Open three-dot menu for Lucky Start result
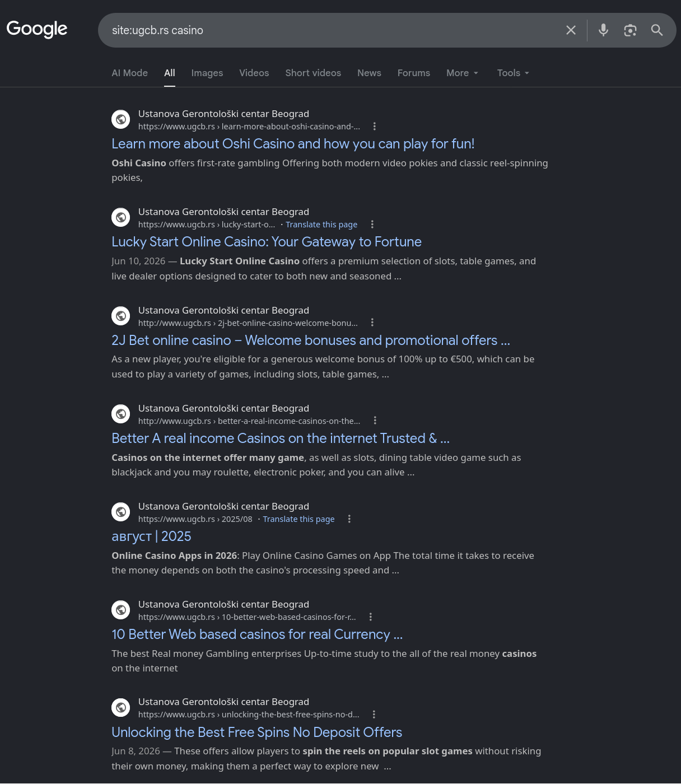This screenshot has height=784, width=681. coord(371,225)
